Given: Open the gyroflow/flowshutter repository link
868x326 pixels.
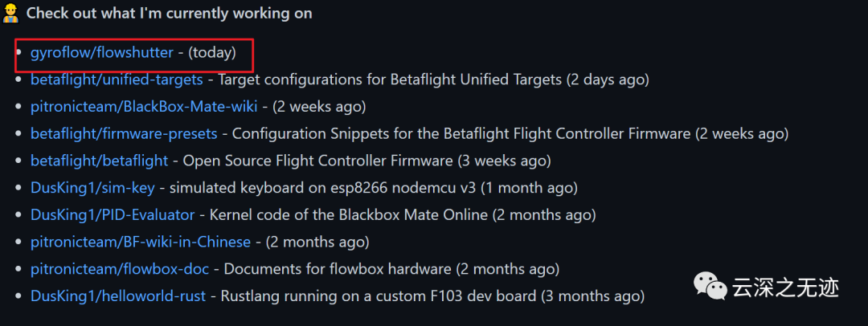Looking at the screenshot, I should point(101,52).
